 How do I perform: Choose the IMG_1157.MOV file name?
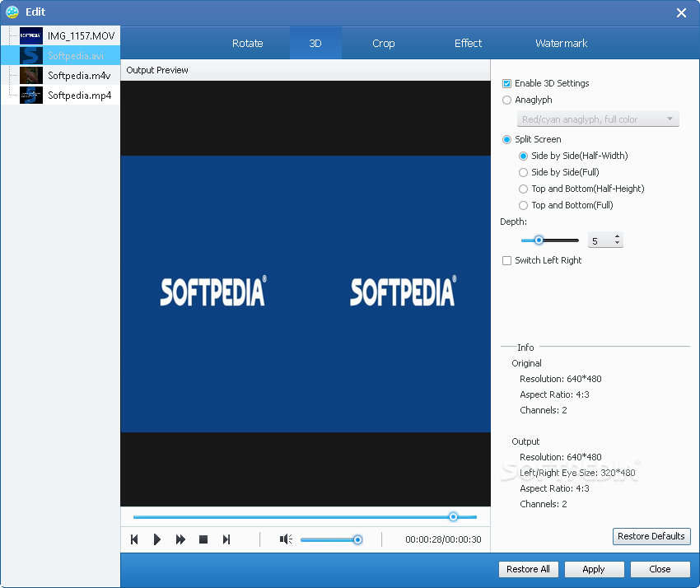pos(82,35)
